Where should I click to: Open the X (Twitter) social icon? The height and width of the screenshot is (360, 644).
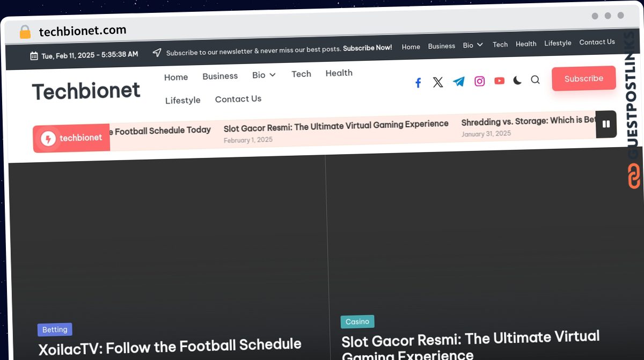click(x=438, y=82)
